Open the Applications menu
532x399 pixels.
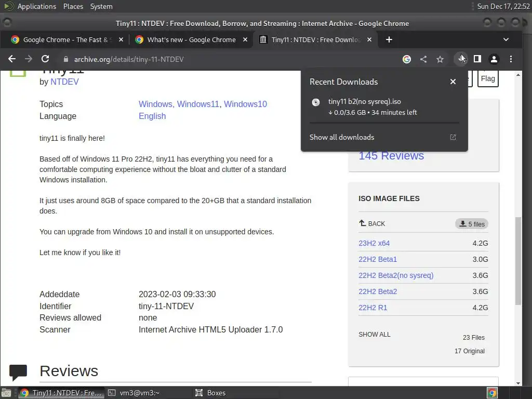click(37, 6)
